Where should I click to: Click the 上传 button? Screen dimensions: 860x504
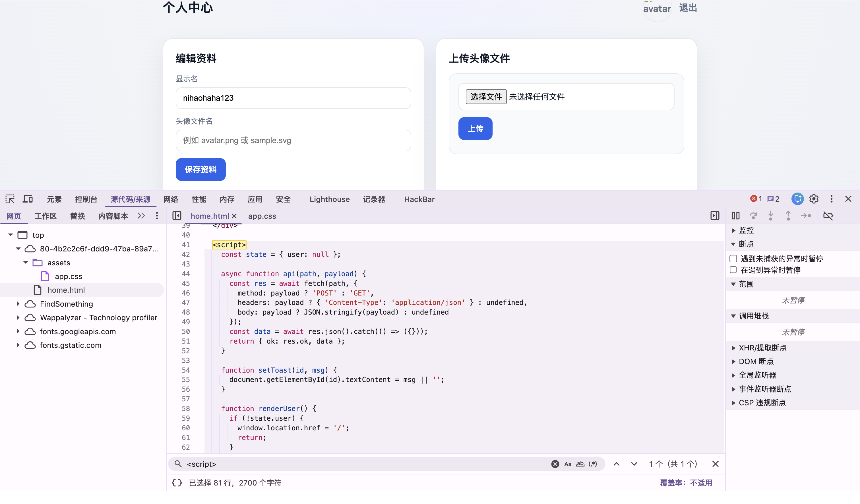pyautogui.click(x=475, y=128)
